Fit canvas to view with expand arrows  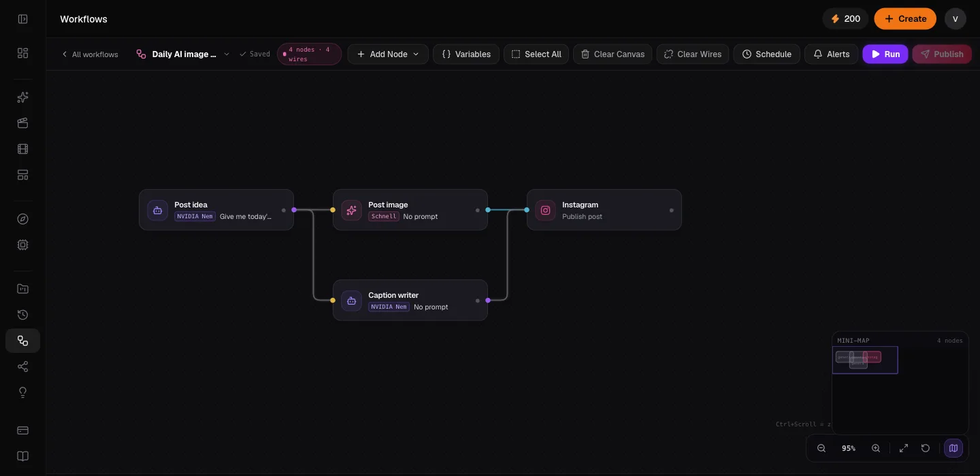coord(904,448)
